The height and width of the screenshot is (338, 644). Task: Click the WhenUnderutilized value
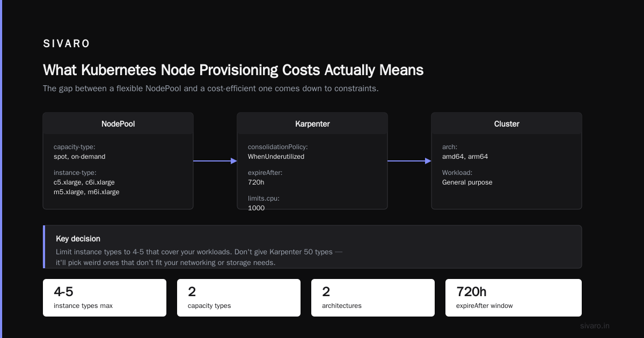(276, 157)
